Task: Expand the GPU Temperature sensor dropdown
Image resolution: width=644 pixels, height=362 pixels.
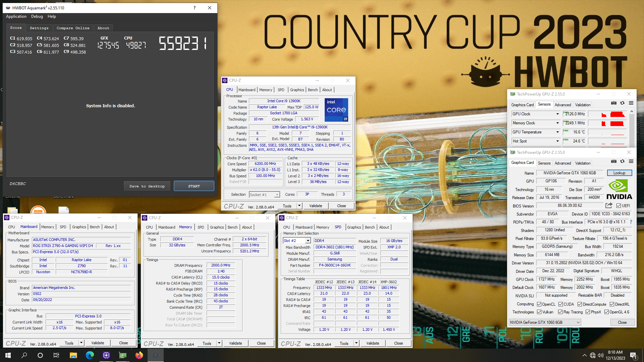Action: 557,132
